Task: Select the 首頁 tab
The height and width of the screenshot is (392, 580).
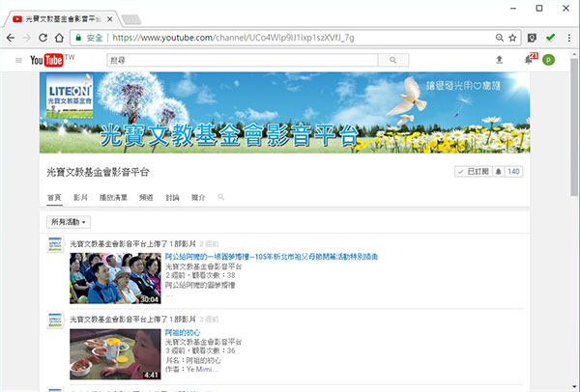Action: [54, 197]
